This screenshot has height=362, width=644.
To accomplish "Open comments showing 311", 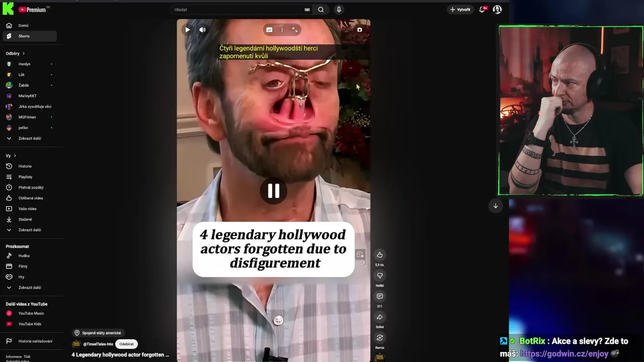I will point(380,297).
